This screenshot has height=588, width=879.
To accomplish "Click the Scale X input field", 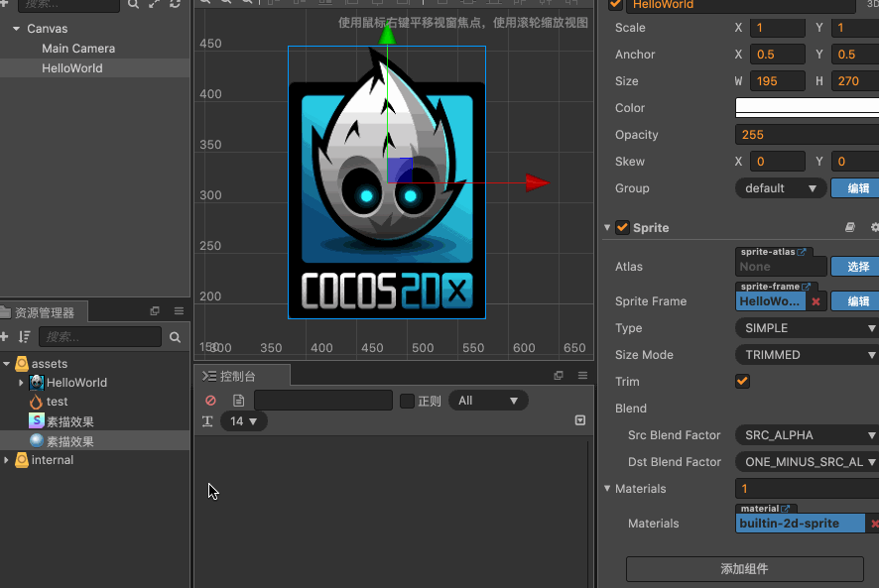I will coord(777,28).
